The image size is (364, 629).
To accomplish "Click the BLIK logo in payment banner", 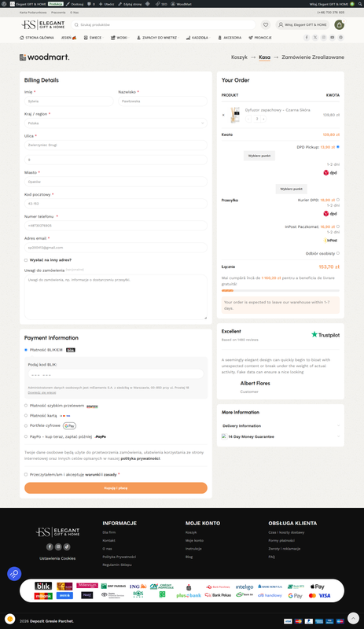I will pyautogui.click(x=43, y=586).
